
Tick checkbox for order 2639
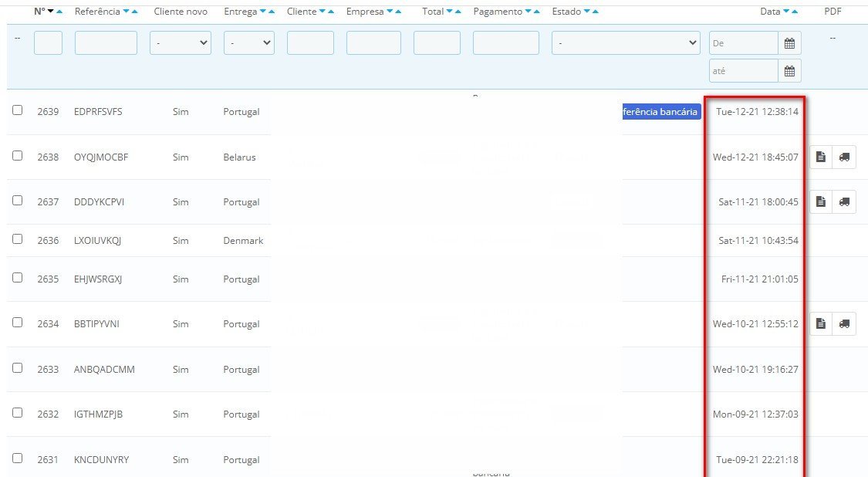pyautogui.click(x=18, y=110)
